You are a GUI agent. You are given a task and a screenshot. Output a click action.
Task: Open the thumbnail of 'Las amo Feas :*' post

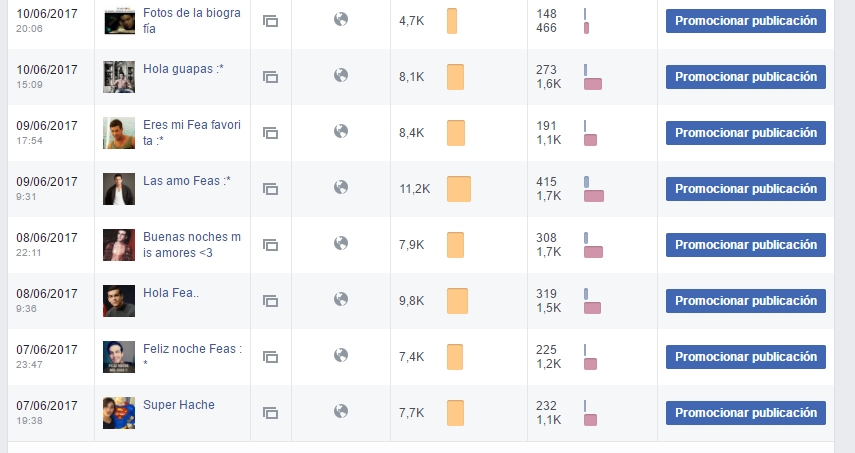[119, 189]
